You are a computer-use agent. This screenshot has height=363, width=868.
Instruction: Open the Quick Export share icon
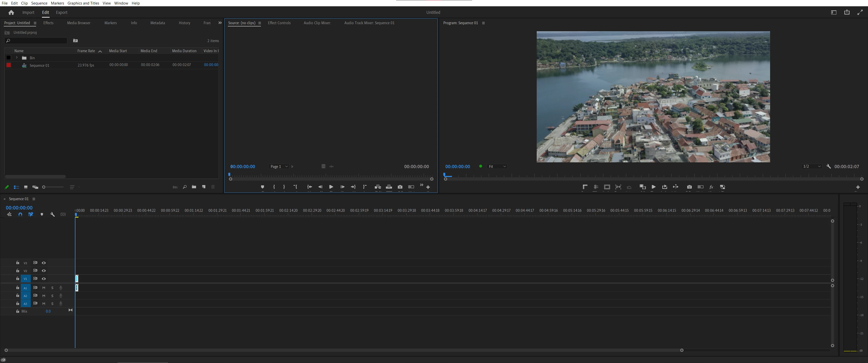(x=847, y=12)
